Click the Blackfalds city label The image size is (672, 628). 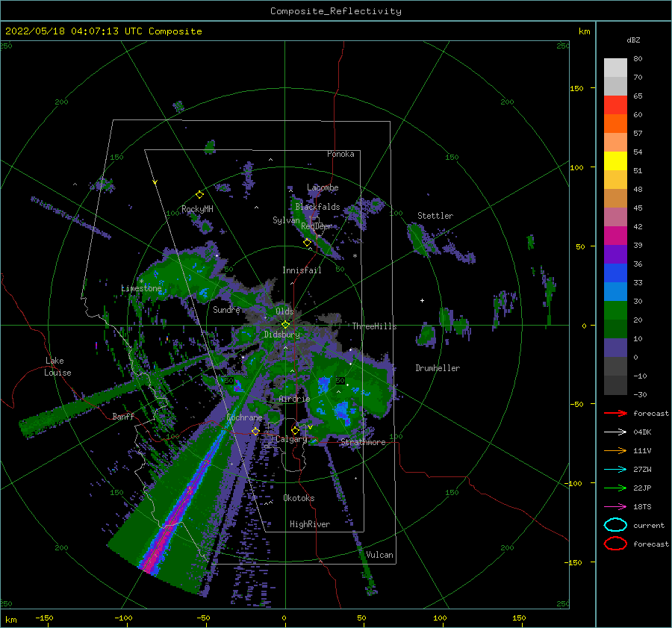pos(317,207)
